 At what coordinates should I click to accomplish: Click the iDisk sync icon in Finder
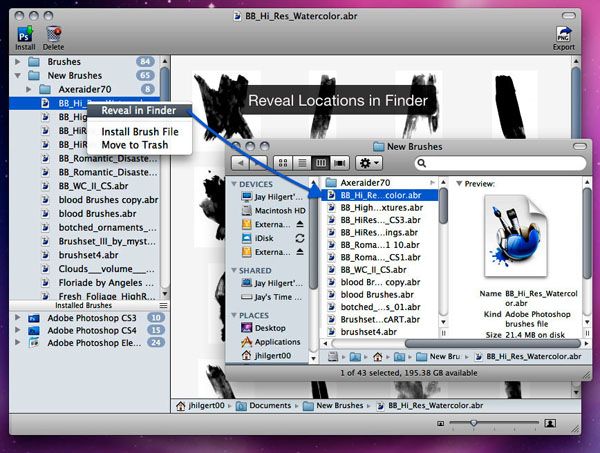pos(300,238)
